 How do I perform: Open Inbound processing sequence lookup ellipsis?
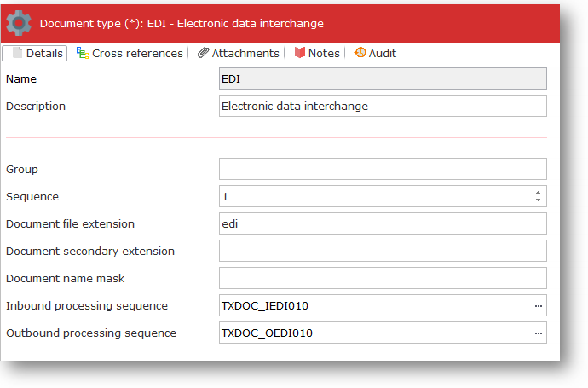tap(538, 305)
